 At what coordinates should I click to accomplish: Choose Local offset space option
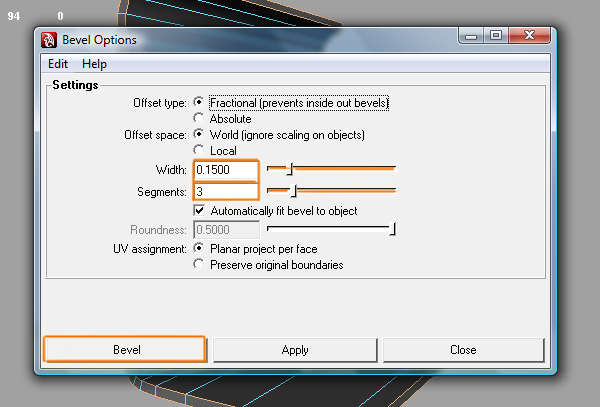pos(198,150)
